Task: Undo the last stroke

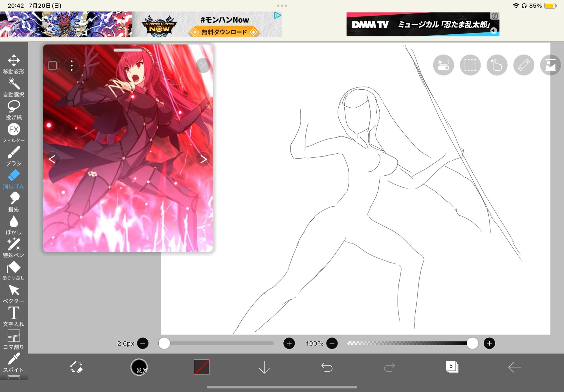Action: coord(327,367)
